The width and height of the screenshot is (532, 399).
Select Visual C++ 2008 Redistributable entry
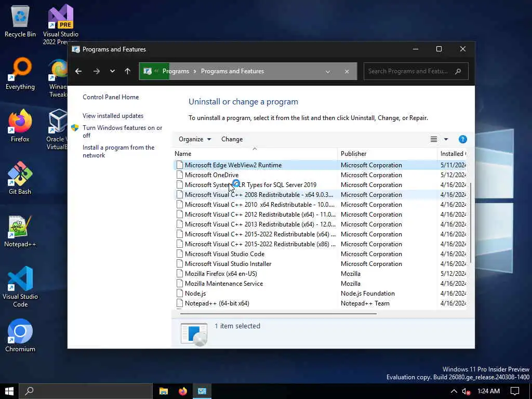click(x=320, y=195)
